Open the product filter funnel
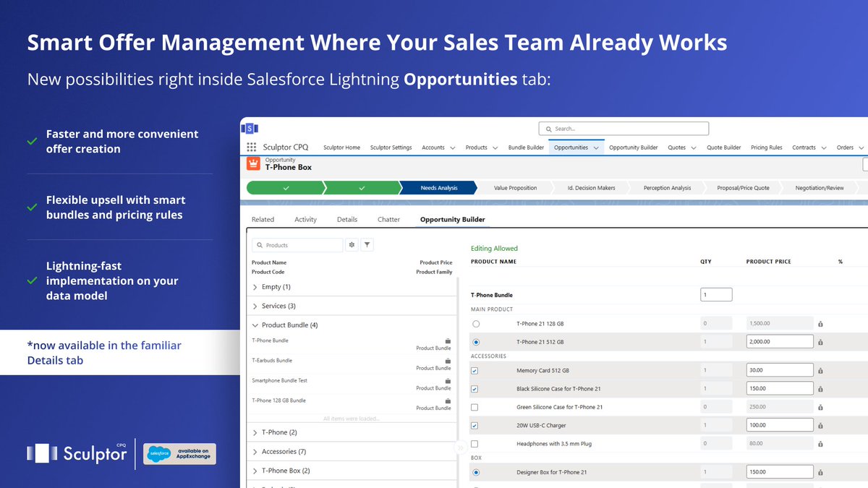Image resolution: width=868 pixels, height=488 pixels. pyautogui.click(x=367, y=245)
